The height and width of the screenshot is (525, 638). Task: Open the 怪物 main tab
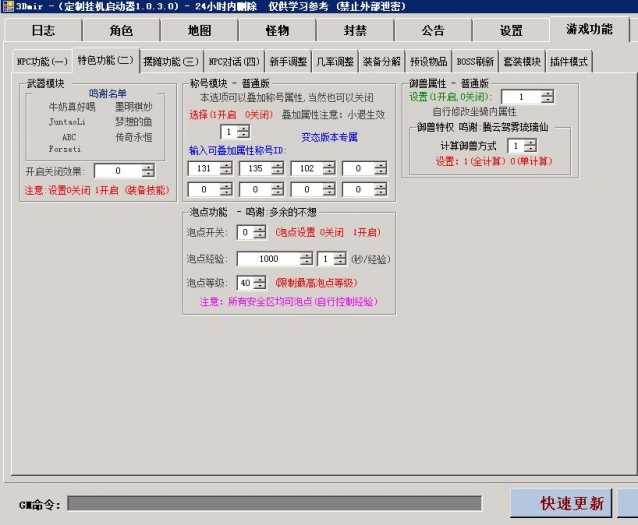277,30
